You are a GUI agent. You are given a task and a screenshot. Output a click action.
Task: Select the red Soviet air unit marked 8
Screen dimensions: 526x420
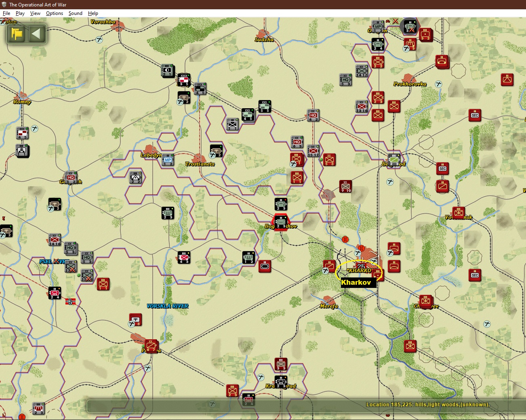[135, 320]
